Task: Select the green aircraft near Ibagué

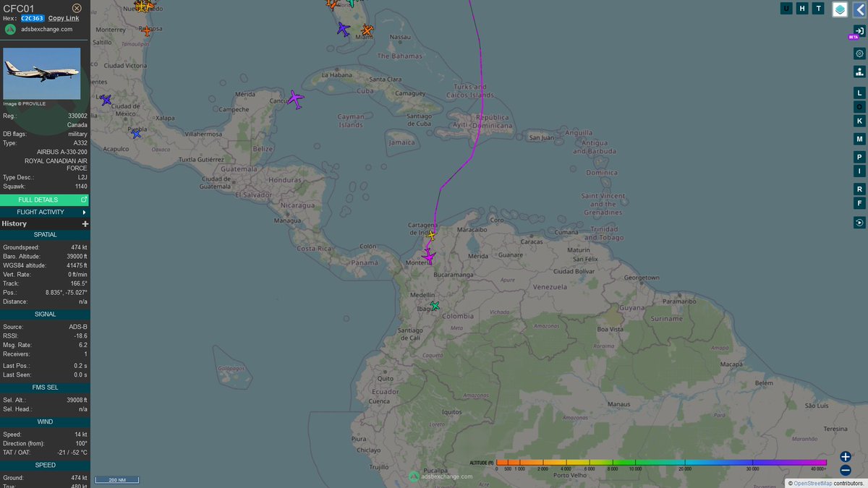Action: (434, 306)
